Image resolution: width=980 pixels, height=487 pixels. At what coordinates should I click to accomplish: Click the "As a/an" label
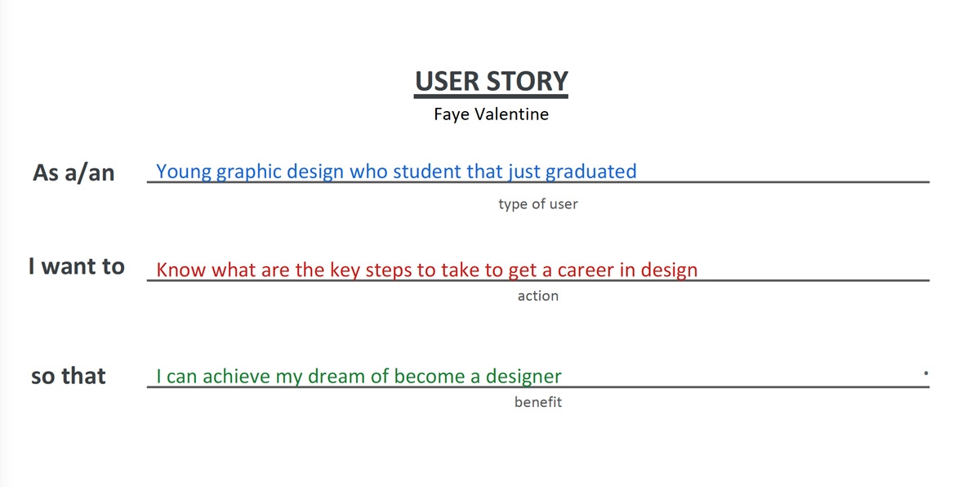(x=73, y=172)
